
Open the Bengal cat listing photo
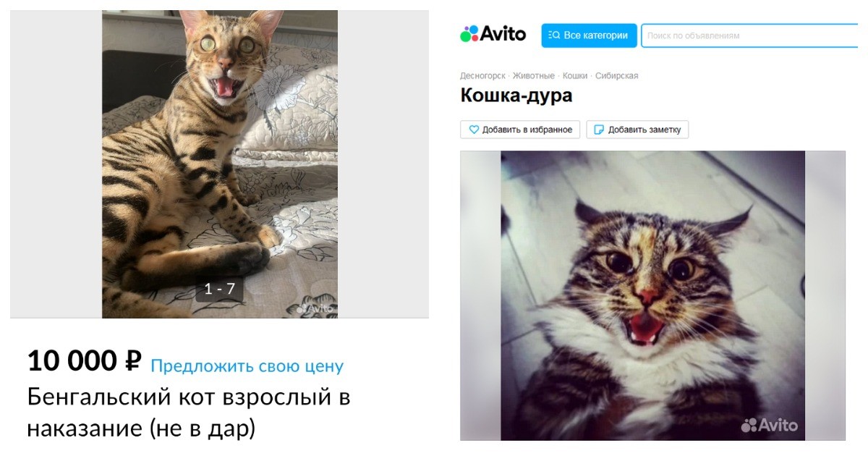pos(220,164)
